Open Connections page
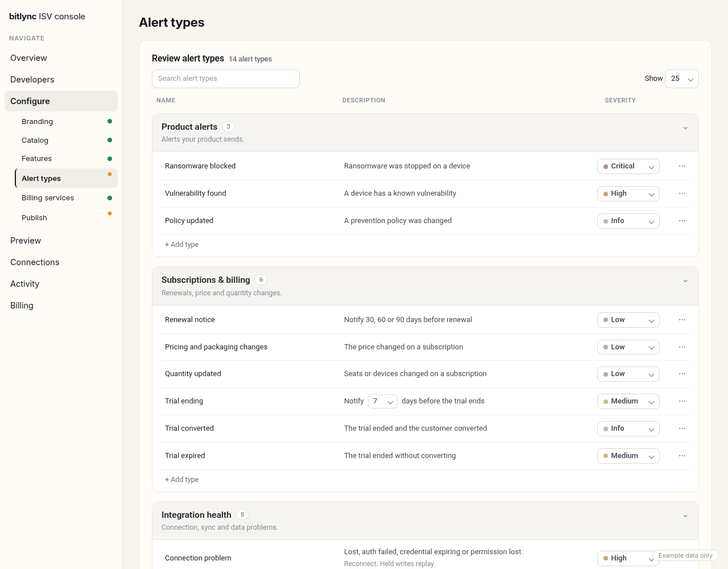 (61, 262)
